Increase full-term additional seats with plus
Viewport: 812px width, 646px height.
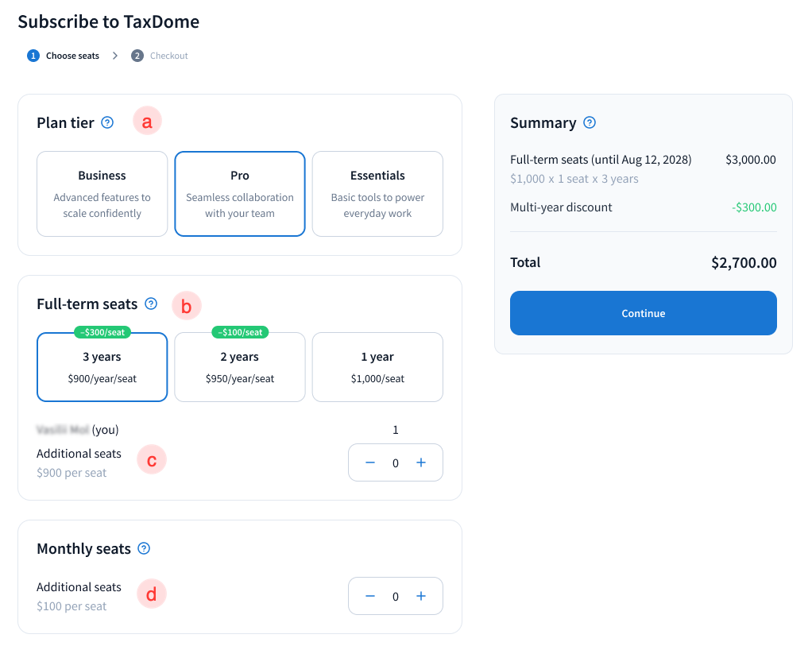[x=421, y=462]
